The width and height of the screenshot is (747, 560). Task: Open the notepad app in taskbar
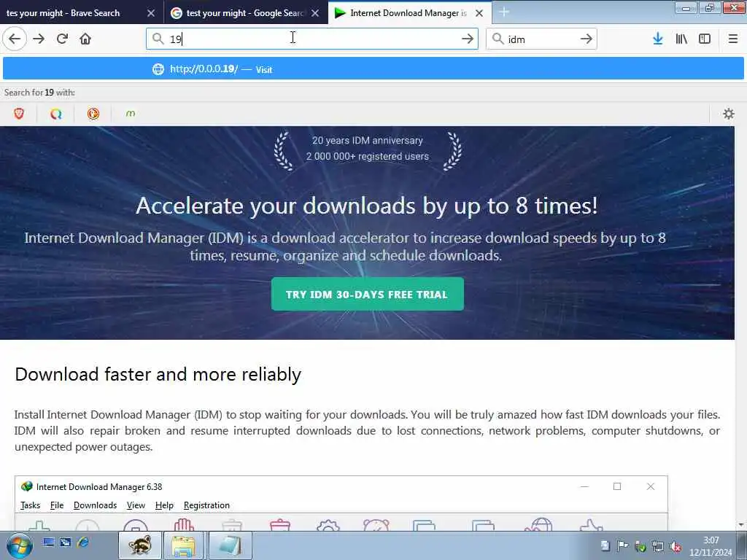pyautogui.click(x=229, y=545)
